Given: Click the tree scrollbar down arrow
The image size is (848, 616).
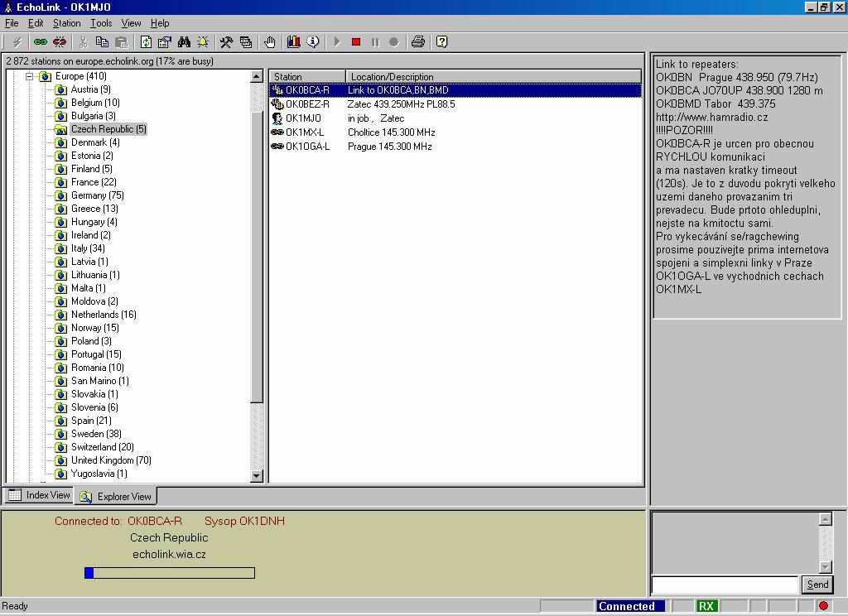Looking at the screenshot, I should 257,476.
